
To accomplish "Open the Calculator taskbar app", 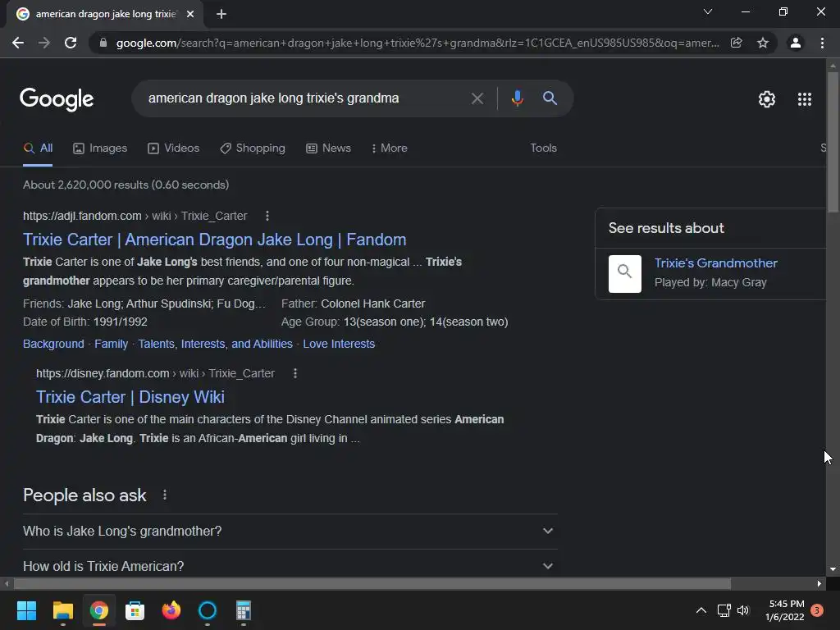I will tap(243, 610).
